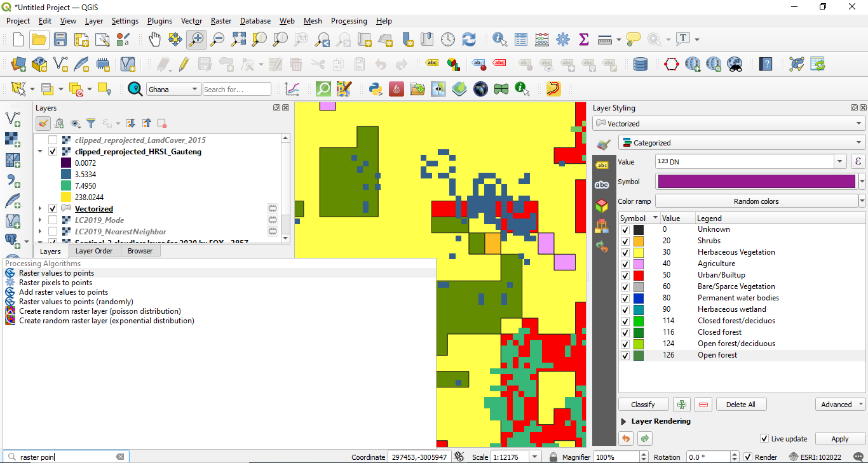Click the Apply button
This screenshot has width=868, height=463.
coord(840,439)
